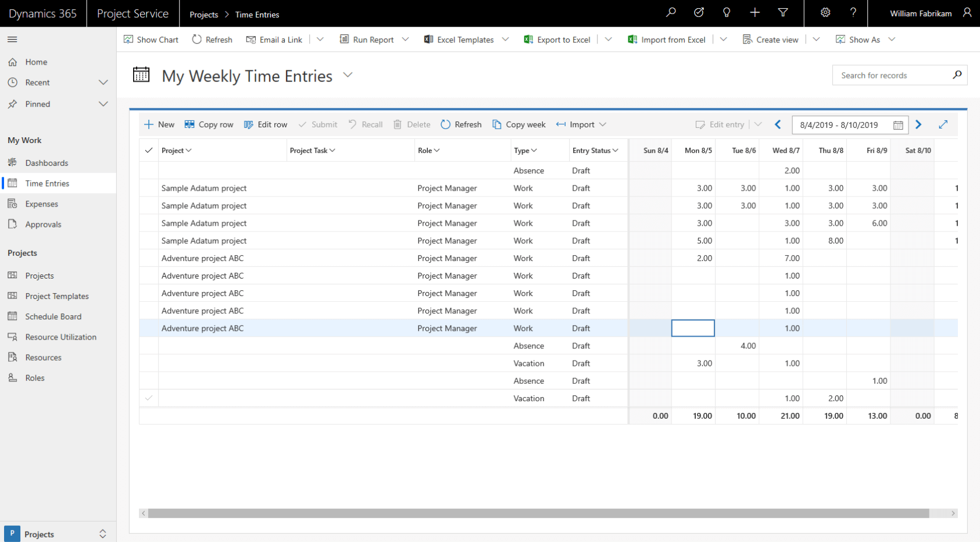Open Project Templates in sidebar
Viewport: 980px width, 542px height.
[58, 296]
